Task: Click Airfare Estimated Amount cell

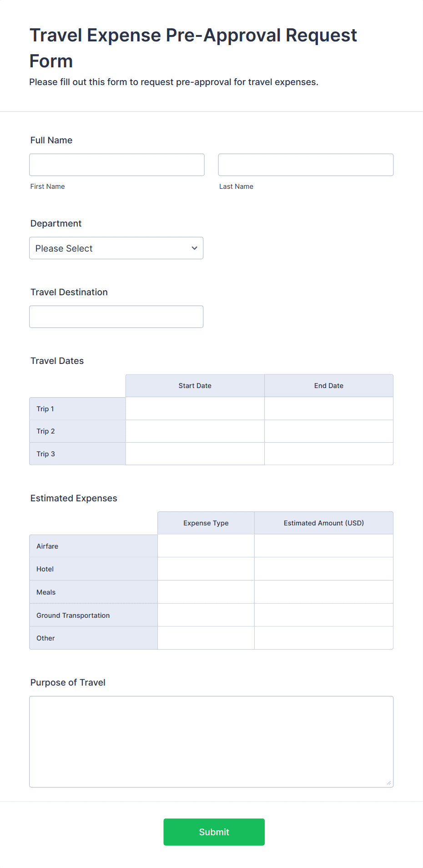Action: 324,546
